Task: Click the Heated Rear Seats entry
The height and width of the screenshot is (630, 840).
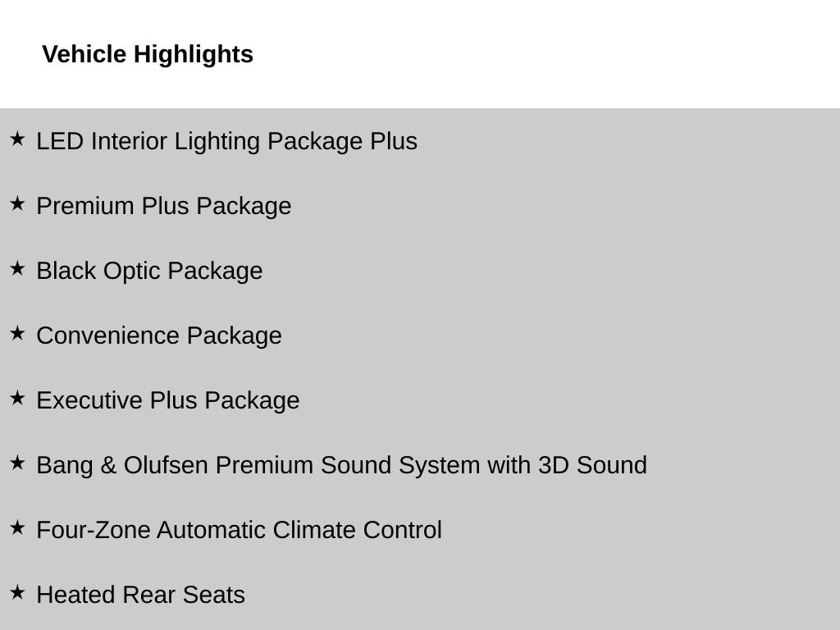Action: [x=140, y=595]
